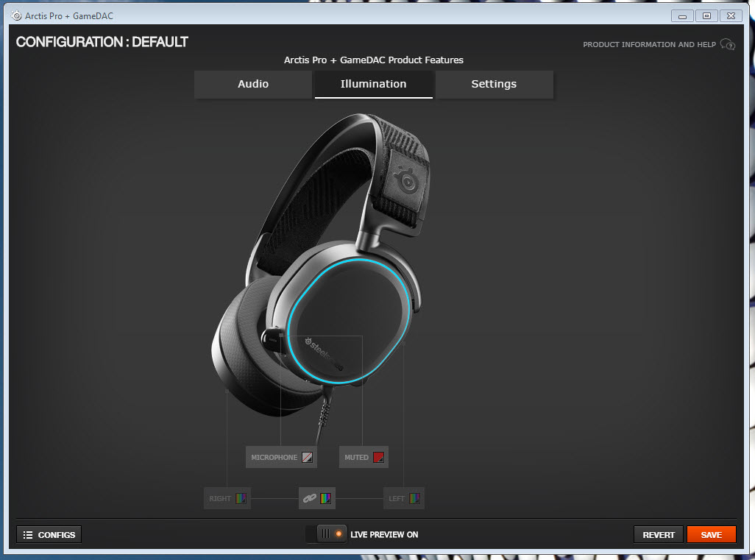Image resolution: width=755 pixels, height=560 pixels.
Task: Close the Arctis Pro window
Action: tap(731, 16)
